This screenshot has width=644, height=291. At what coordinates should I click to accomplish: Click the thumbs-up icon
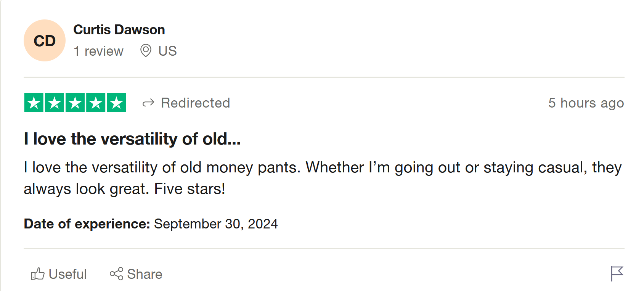point(38,274)
